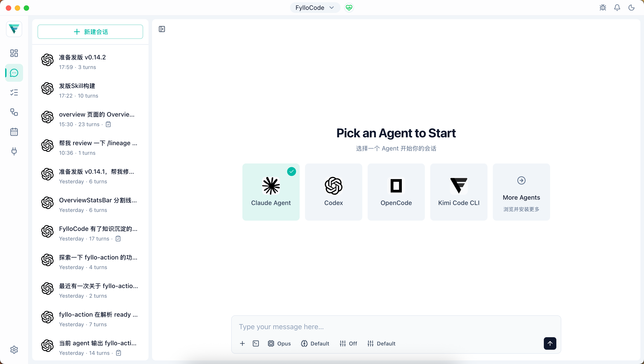
Task: Click 'Yesterday · 4 turns' text
Action: coord(83,267)
